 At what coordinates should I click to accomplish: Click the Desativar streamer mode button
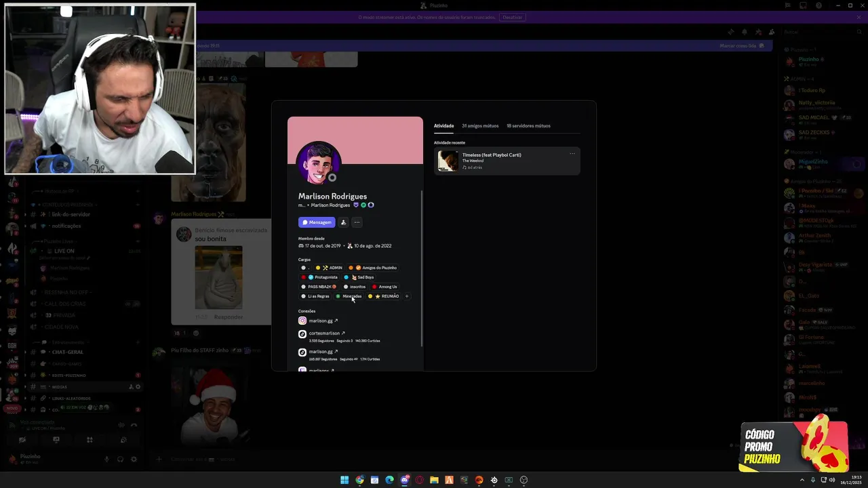(x=513, y=18)
